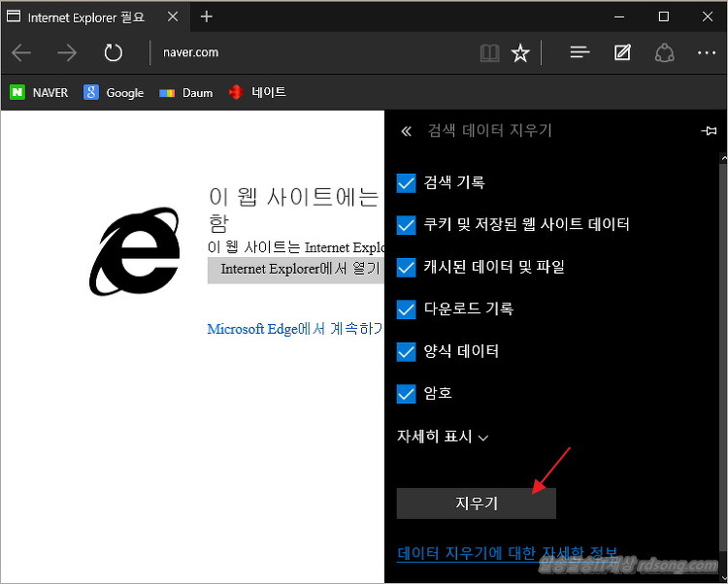Expand 자세히 표시 to show more options
The width and height of the screenshot is (728, 584).
443,437
